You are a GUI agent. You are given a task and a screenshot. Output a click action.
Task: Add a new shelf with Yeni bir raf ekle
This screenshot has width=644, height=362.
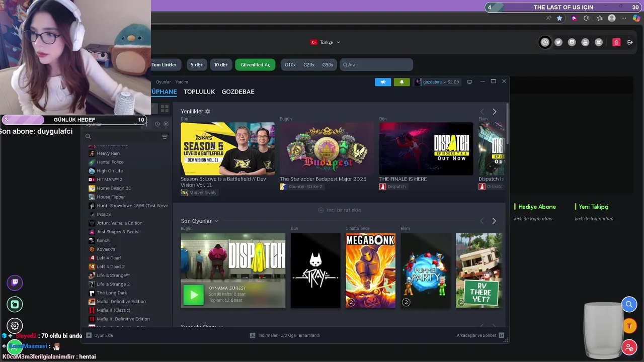pyautogui.click(x=340, y=210)
